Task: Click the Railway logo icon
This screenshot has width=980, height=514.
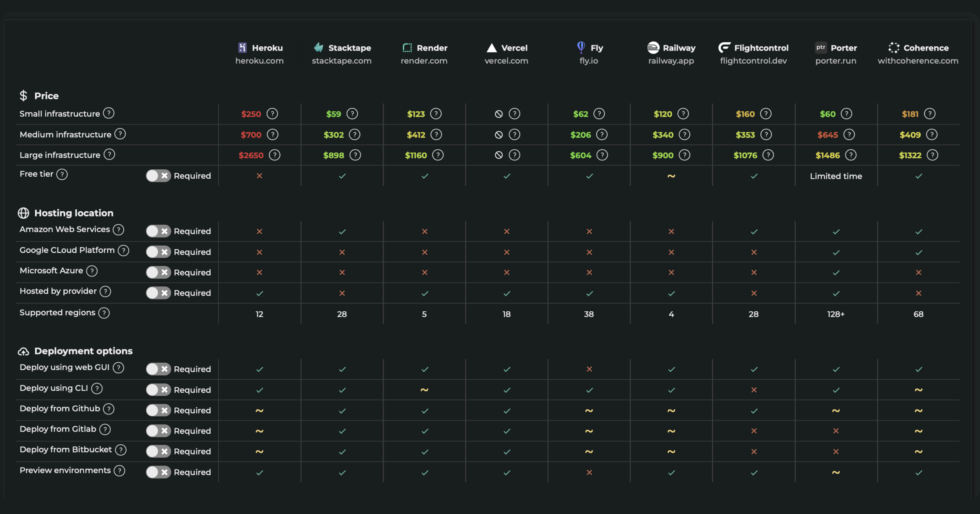Action: (653, 48)
